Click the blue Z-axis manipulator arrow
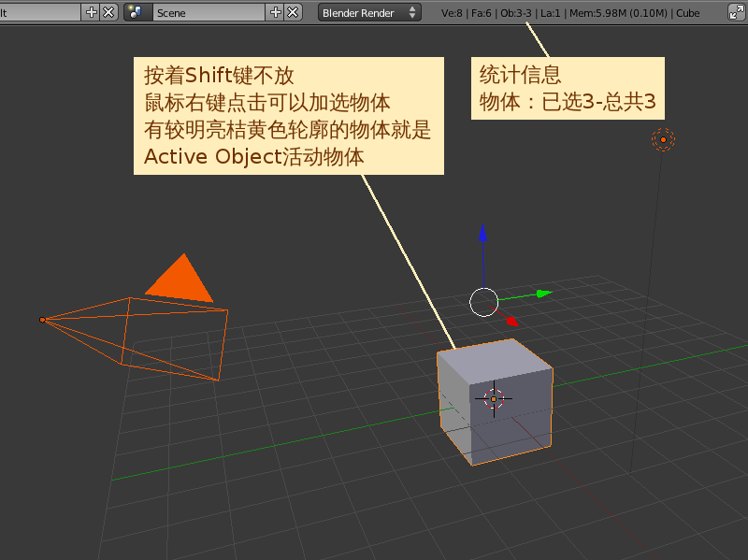The image size is (748, 560). (482, 232)
